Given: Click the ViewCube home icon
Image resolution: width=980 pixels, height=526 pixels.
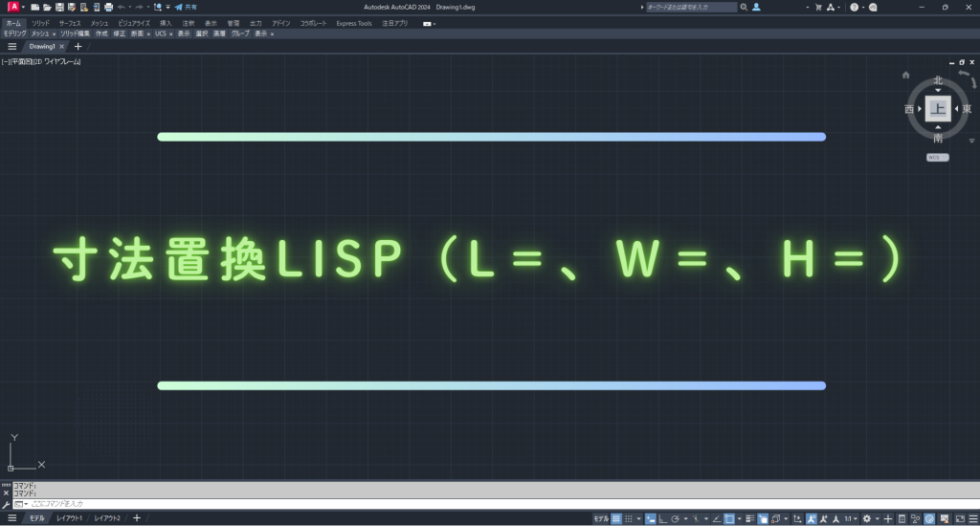Looking at the screenshot, I should point(905,75).
